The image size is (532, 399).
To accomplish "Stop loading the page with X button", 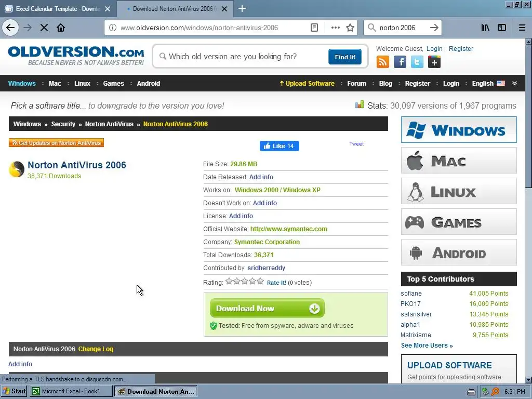I will [44, 28].
